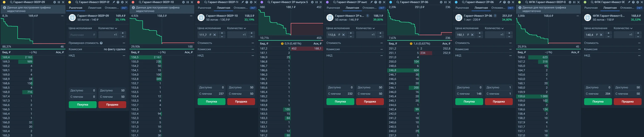The width and height of the screenshot is (644, 137).
Task: Pause updates in red 002Р-10 order book
Action: pyautogui.click(x=188, y=2)
